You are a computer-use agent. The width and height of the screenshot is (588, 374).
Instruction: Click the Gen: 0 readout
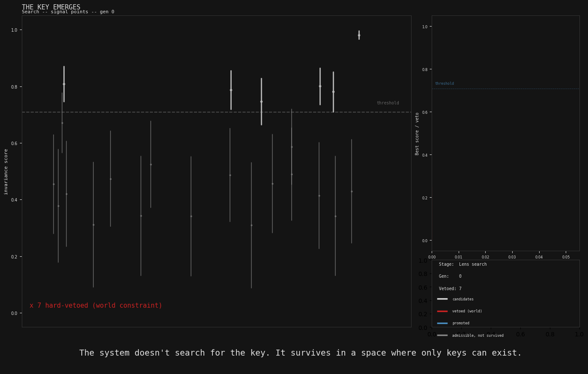pyautogui.click(x=450, y=276)
